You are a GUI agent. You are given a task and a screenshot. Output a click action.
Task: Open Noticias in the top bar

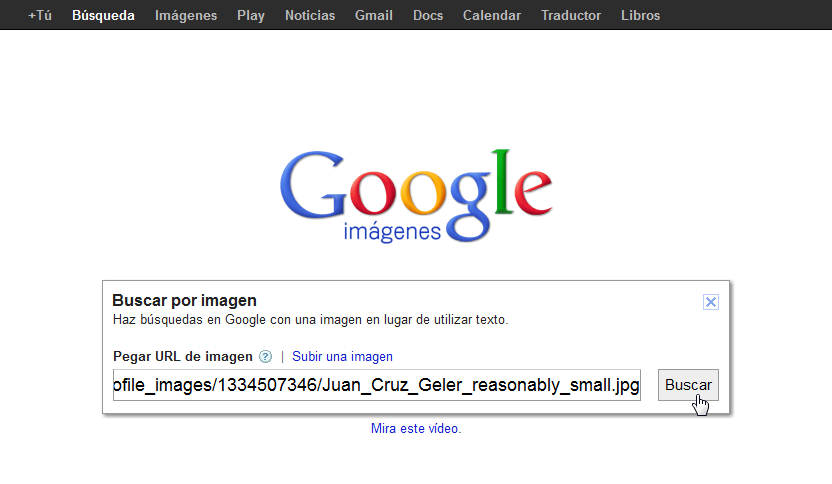(310, 15)
